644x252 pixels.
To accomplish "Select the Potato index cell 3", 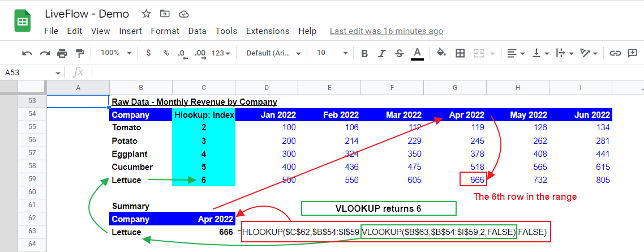I will pyautogui.click(x=204, y=141).
